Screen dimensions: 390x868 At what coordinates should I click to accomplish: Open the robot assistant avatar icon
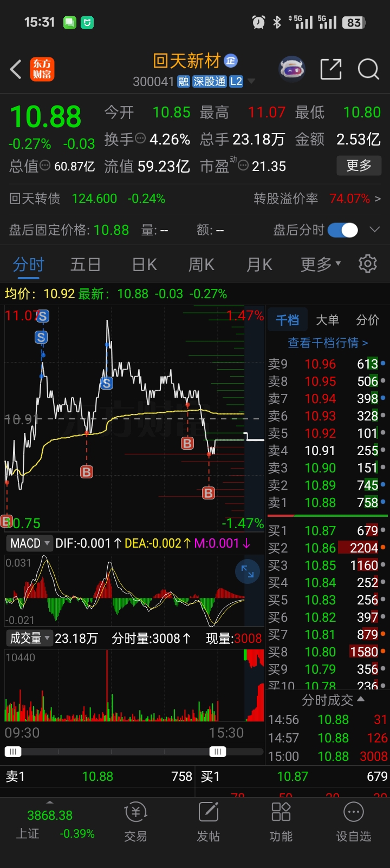[292, 69]
